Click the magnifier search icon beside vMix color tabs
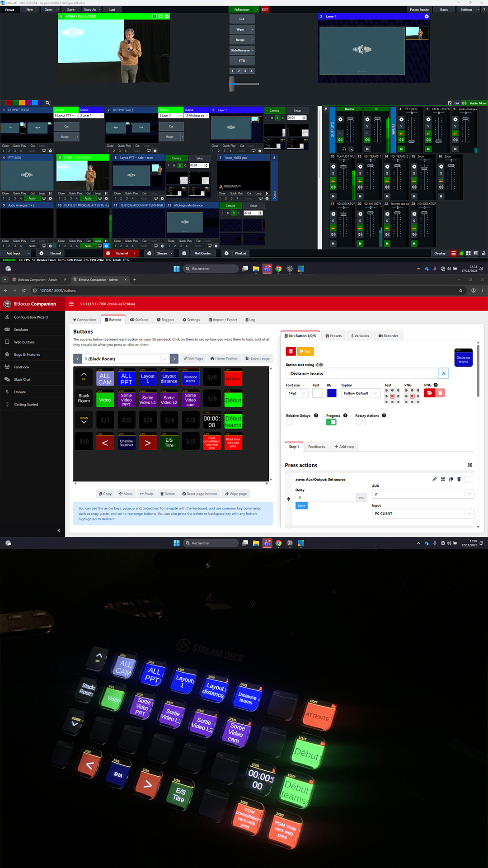The height and width of the screenshot is (868, 488). click(47, 103)
